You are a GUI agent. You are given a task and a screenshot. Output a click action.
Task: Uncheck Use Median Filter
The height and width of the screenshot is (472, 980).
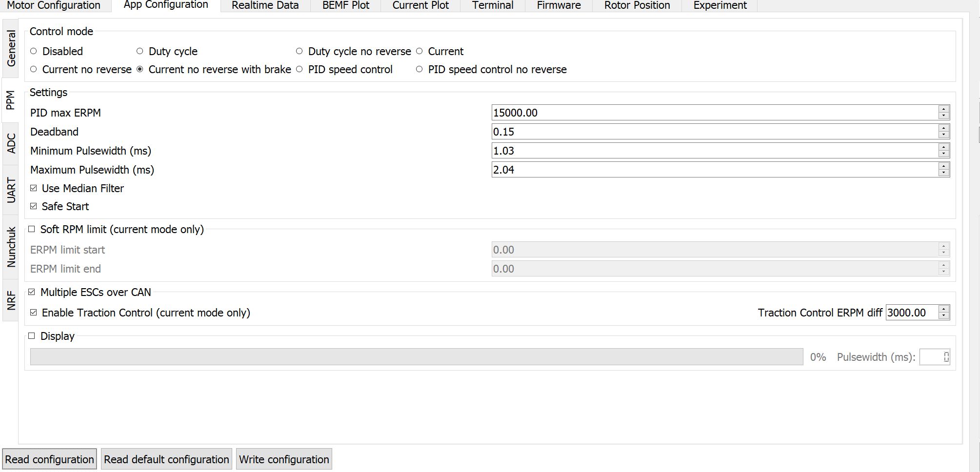point(34,188)
